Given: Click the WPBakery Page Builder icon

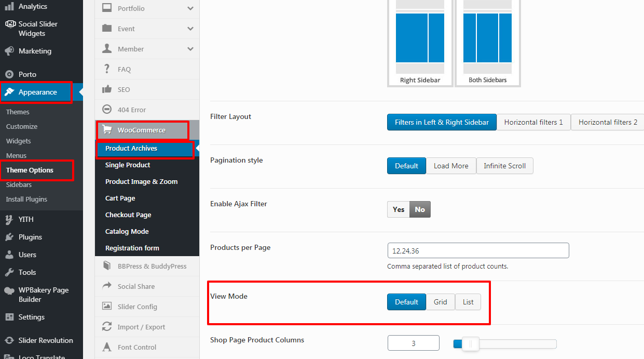Looking at the screenshot, I should click(9, 290).
